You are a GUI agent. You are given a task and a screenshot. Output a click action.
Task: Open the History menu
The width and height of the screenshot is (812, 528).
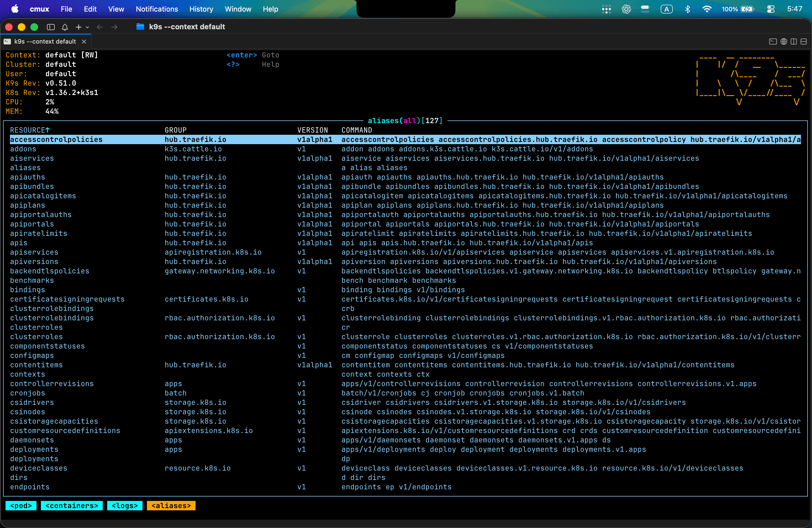[201, 9]
